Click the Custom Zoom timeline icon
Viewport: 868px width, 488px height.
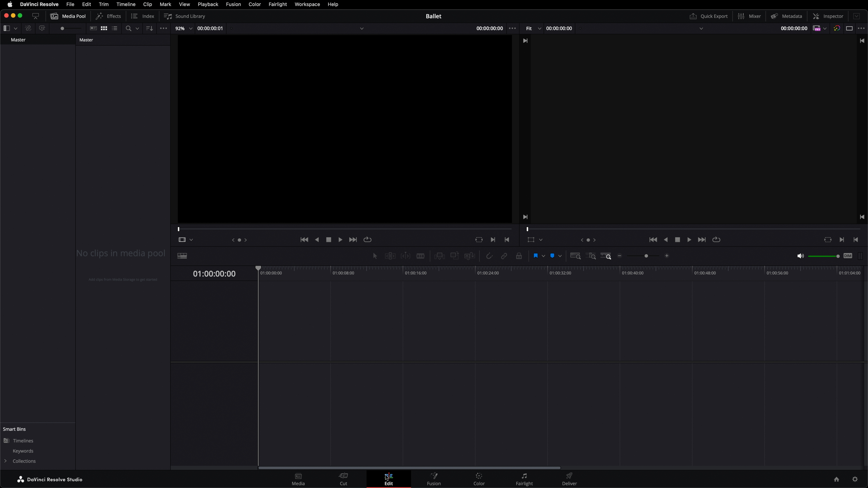606,256
